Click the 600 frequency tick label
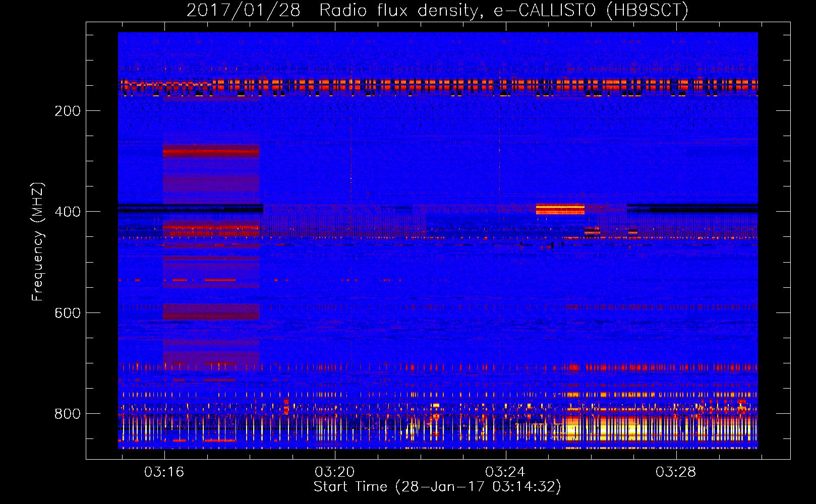This screenshot has width=816, height=504. point(68,313)
